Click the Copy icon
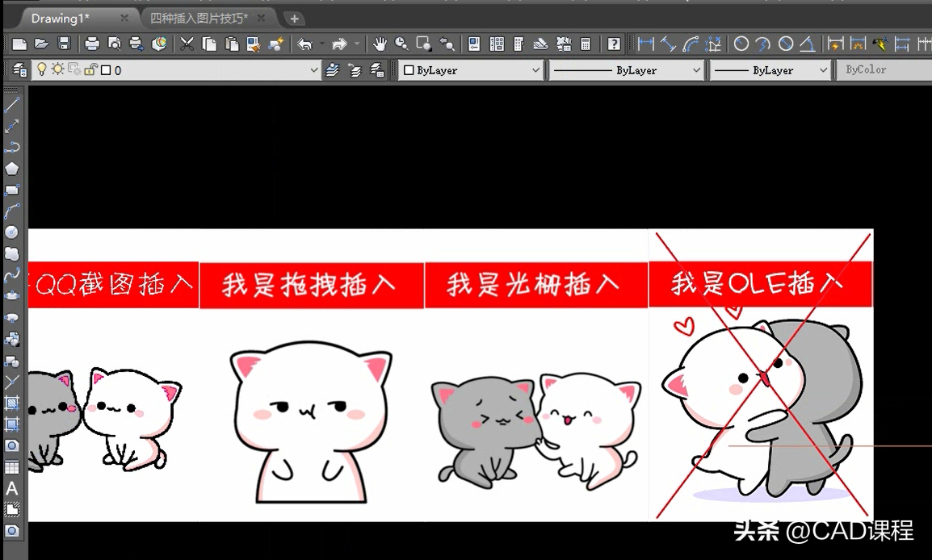The image size is (932, 560). [x=209, y=44]
